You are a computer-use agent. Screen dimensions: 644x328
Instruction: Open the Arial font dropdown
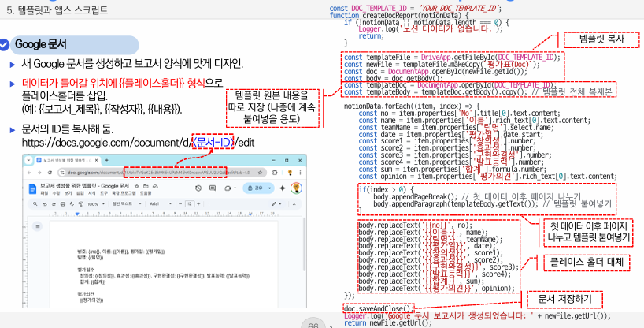[159, 203]
